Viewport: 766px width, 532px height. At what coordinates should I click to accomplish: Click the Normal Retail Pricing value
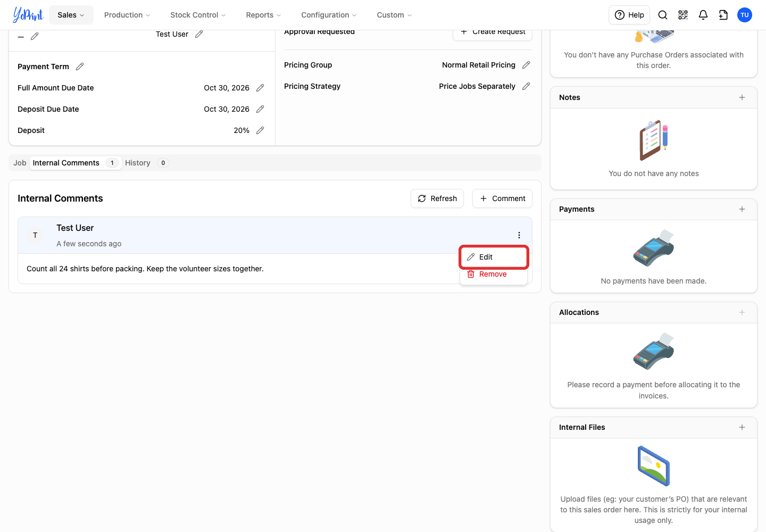click(x=479, y=65)
